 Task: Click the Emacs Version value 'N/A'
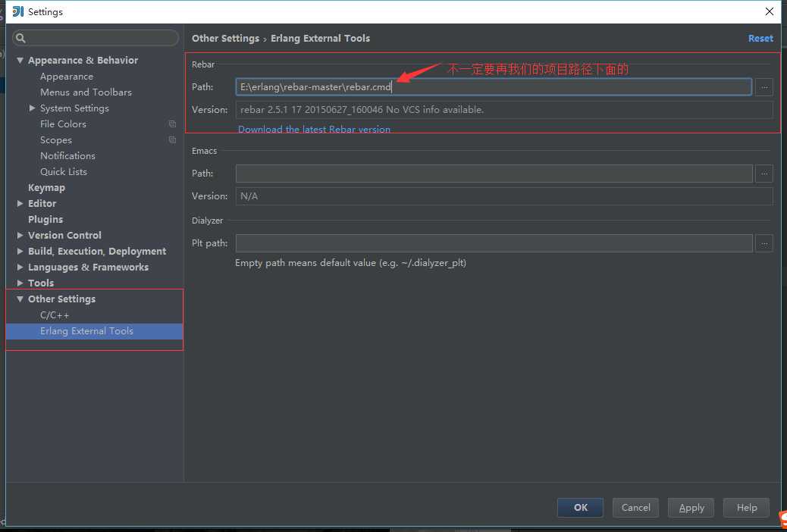point(249,196)
